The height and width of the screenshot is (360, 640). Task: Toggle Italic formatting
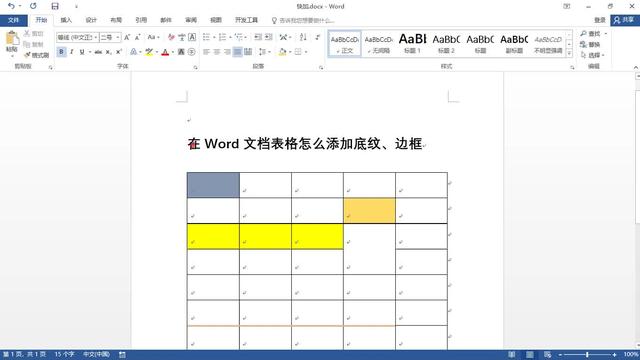coord(71,52)
